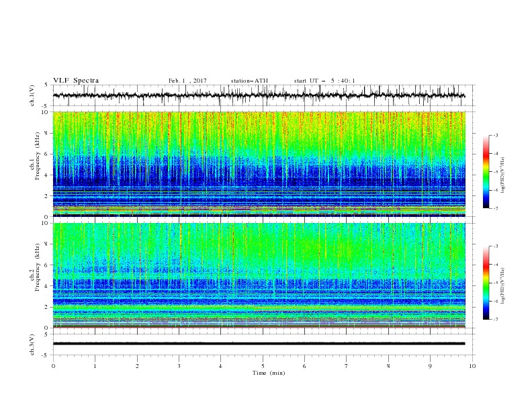Screen dimensions: 532x411
Task: Click the "6" kHz tick of ch.2 spectrogram
Action: (x=47, y=265)
